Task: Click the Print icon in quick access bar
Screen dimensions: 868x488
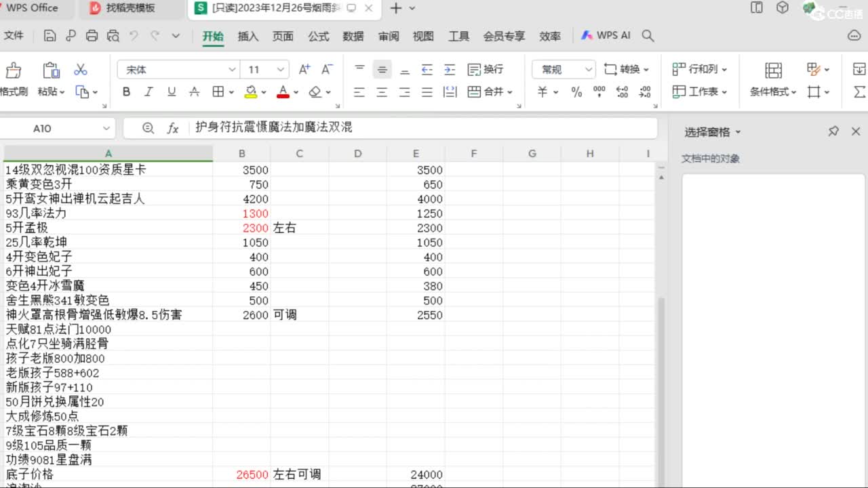Action: point(92,36)
